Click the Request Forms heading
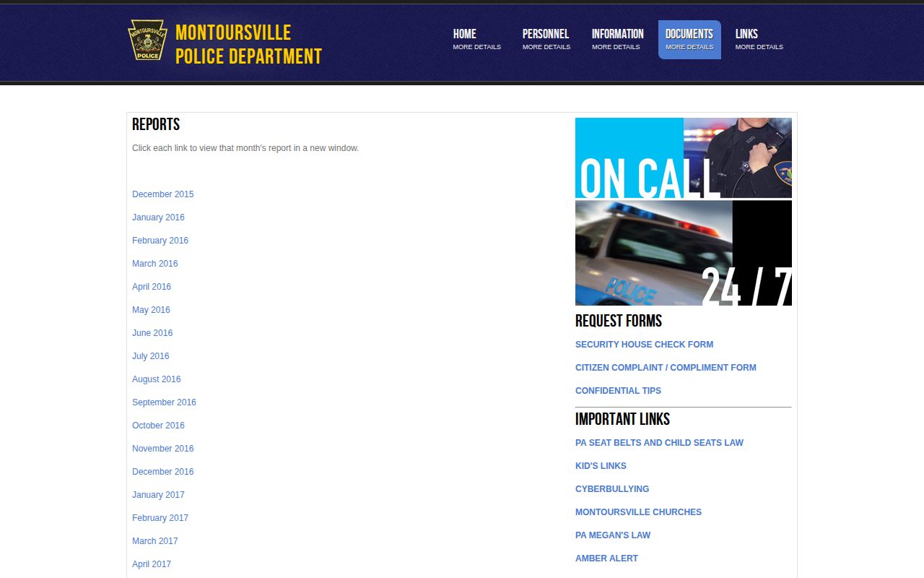 619,321
